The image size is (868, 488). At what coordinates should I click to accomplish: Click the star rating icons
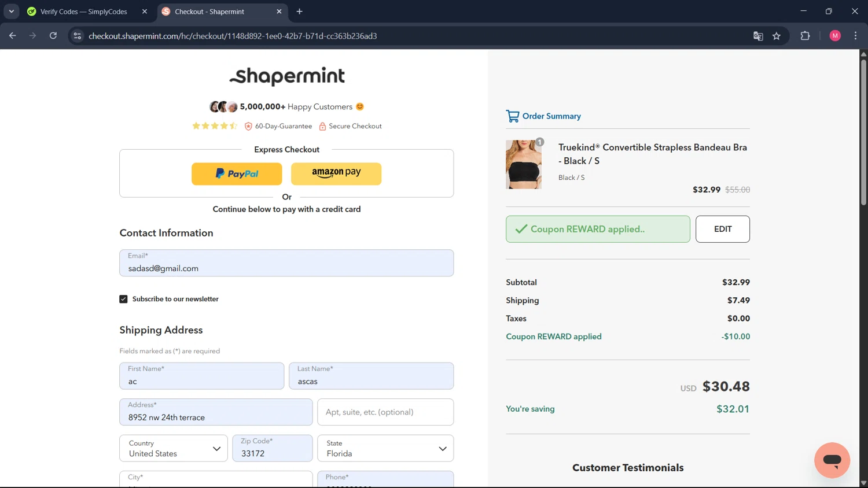pyautogui.click(x=215, y=126)
